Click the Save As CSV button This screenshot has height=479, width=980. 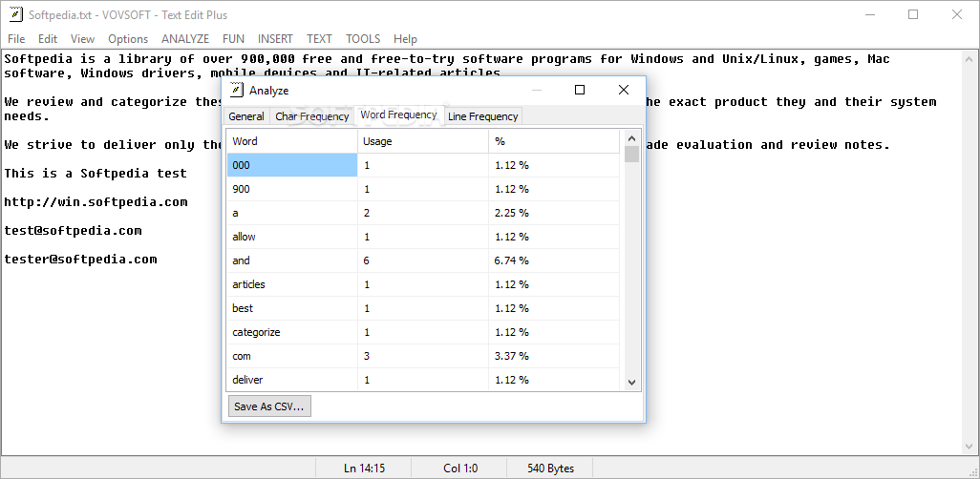[269, 406]
